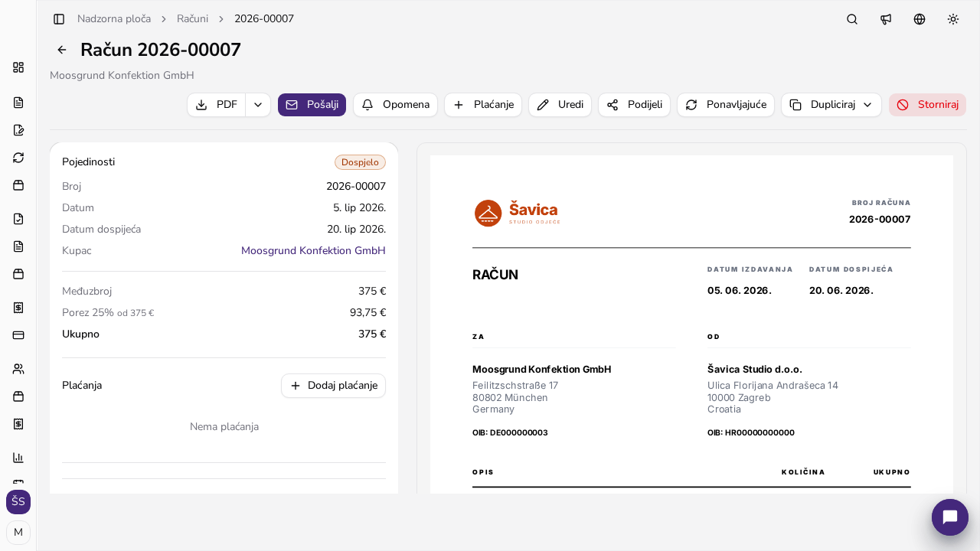Open announcements megaphone icon
Viewport: 980px width, 551px height.
[886, 19]
